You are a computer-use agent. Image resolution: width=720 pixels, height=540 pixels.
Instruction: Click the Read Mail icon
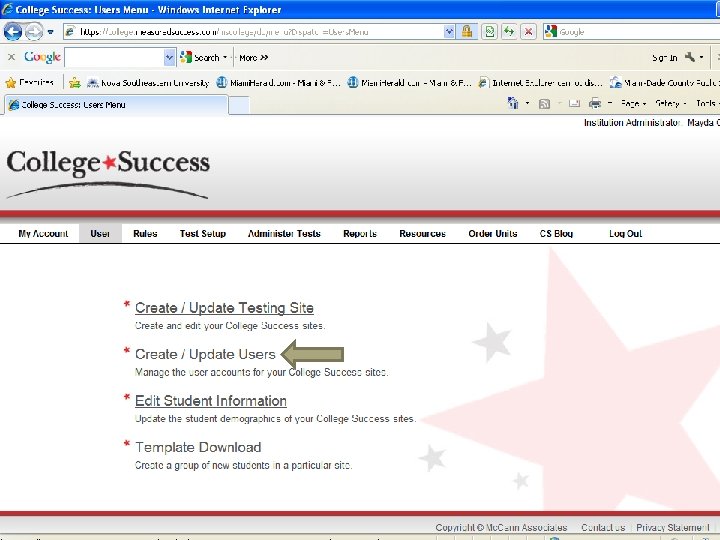[x=574, y=103]
